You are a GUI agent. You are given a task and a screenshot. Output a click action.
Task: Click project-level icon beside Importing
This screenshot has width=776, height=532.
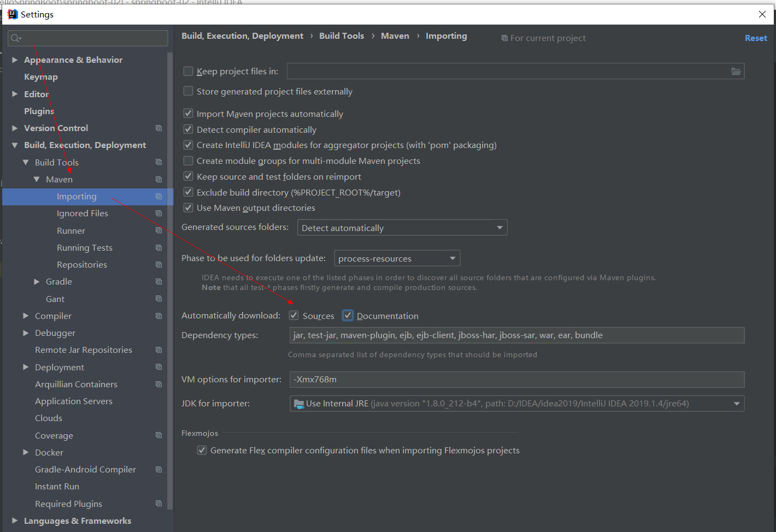158,196
